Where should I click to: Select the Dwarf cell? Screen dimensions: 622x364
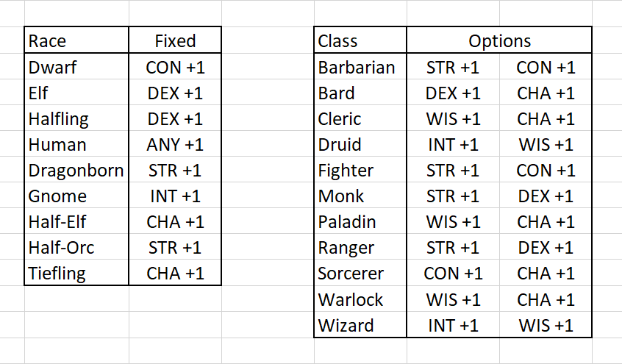point(76,68)
